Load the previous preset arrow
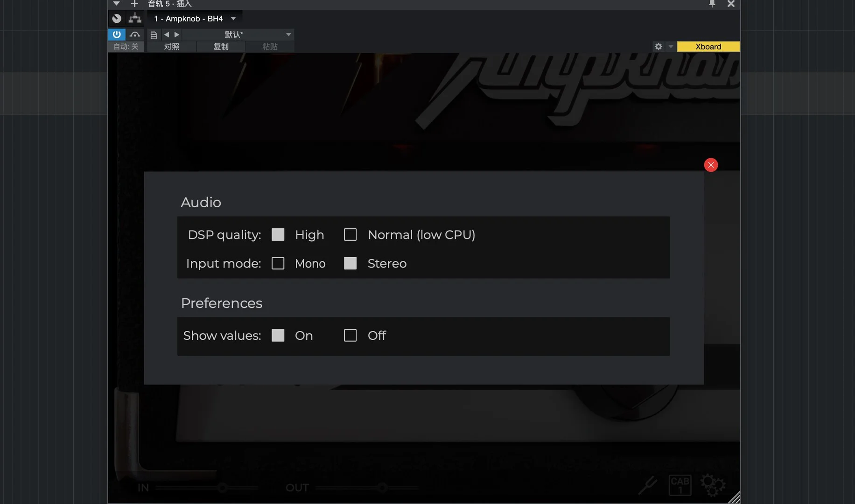 coord(167,35)
